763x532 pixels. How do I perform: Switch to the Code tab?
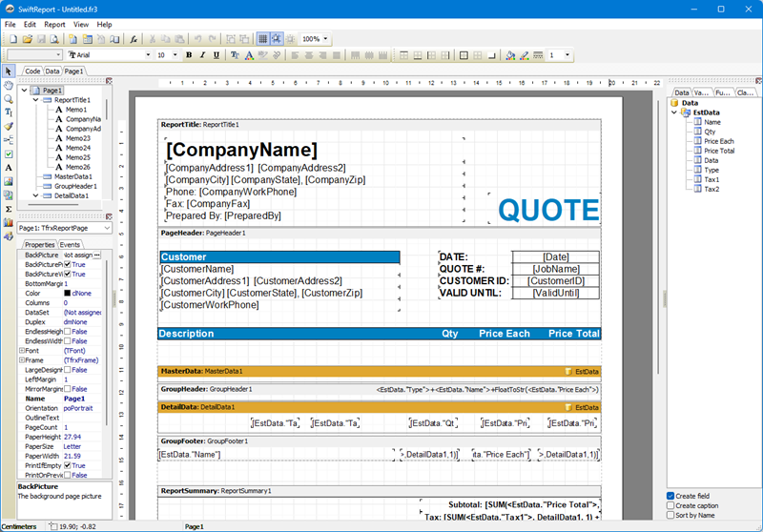point(32,71)
